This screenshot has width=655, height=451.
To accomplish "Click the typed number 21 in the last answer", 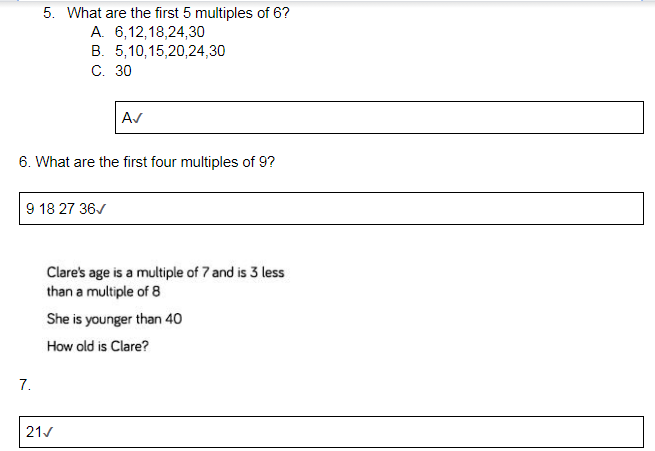I will pyautogui.click(x=34, y=433).
